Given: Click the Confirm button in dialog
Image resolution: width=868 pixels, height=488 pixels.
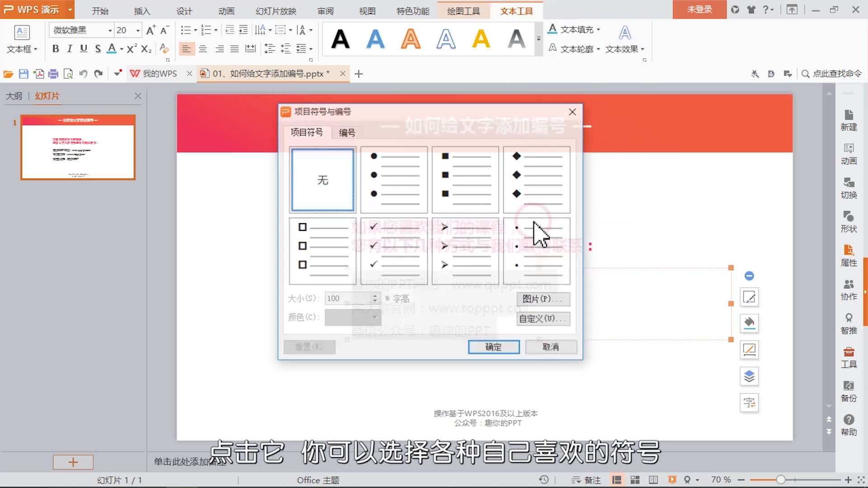Looking at the screenshot, I should [493, 347].
